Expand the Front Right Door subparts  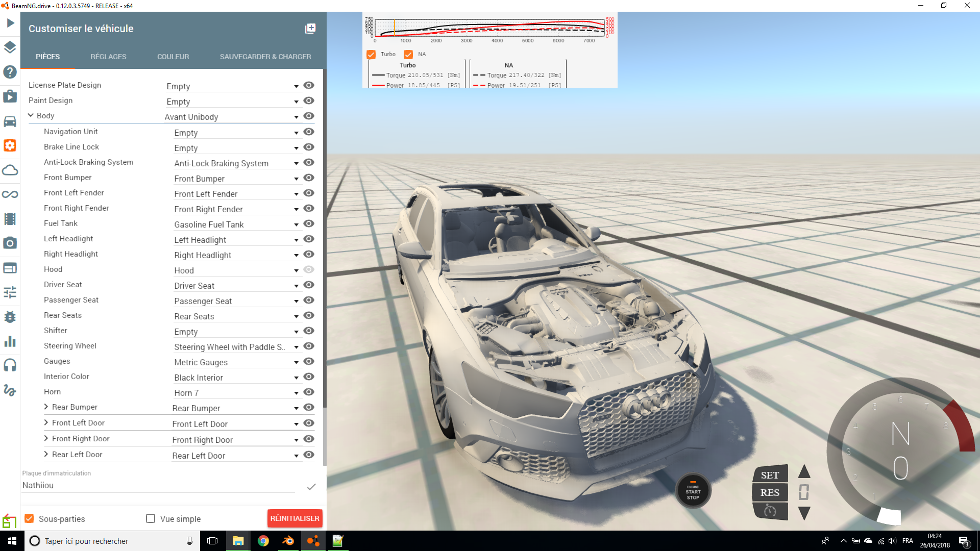(46, 438)
